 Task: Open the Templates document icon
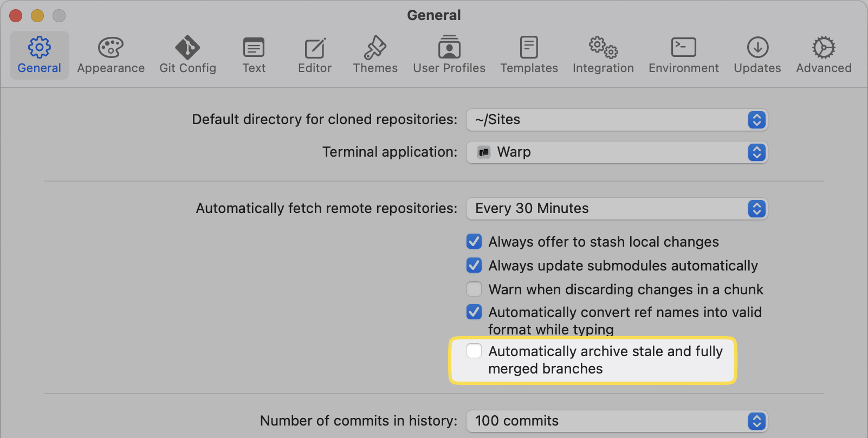coord(529,47)
